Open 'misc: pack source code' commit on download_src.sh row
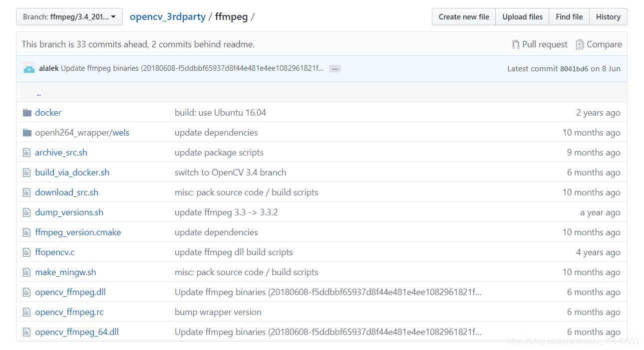The image size is (644, 350). 246,192
